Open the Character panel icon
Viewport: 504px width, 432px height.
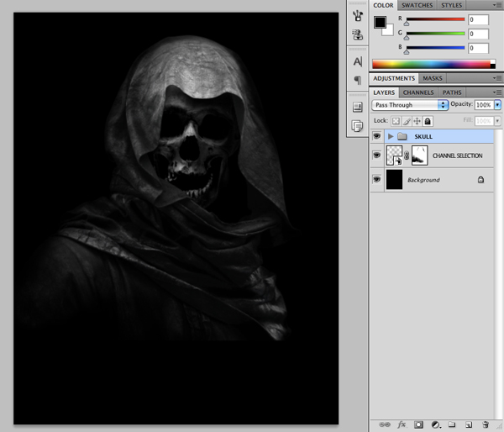click(357, 61)
